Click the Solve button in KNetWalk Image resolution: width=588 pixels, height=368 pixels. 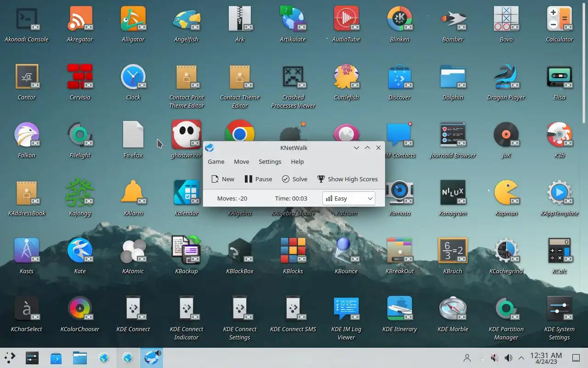(x=294, y=179)
